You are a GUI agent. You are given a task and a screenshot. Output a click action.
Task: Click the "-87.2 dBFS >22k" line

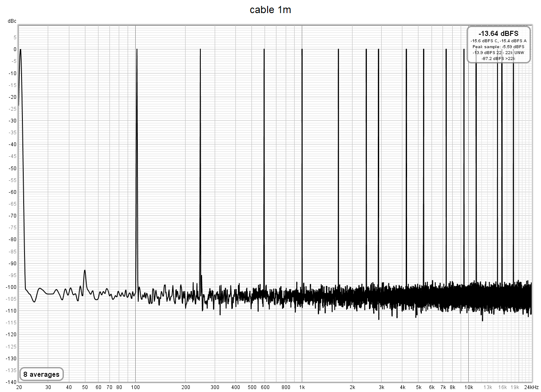[x=498, y=58]
